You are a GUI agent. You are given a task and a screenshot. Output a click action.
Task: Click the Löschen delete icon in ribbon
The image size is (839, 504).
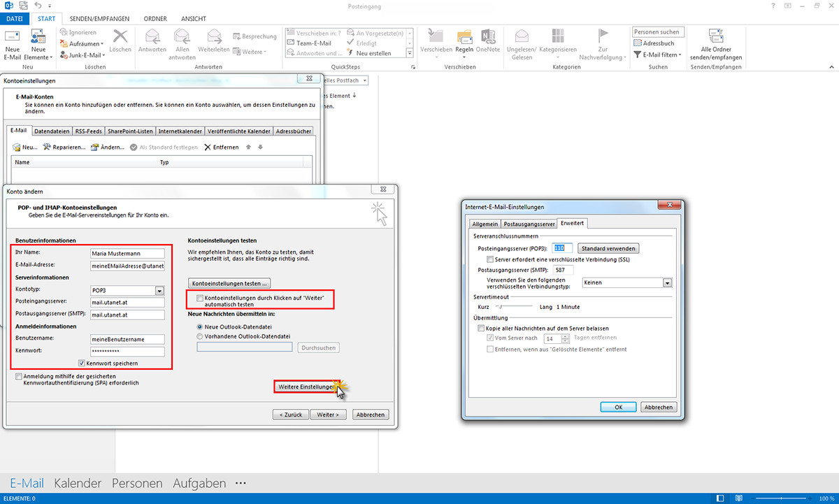120,41
